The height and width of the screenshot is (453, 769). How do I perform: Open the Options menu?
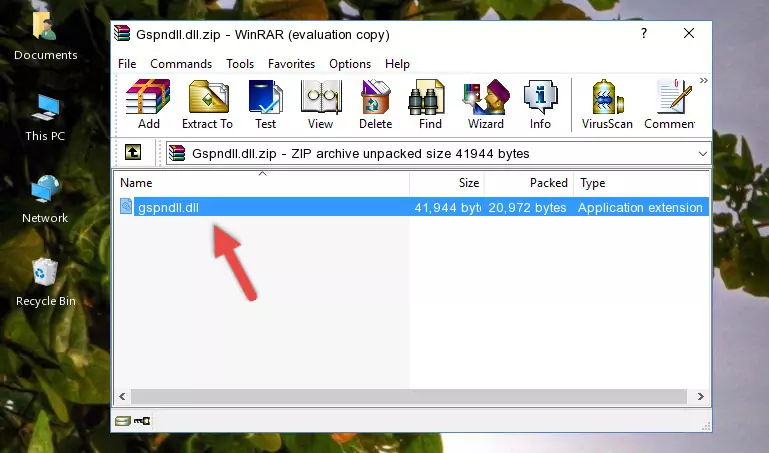tap(350, 64)
